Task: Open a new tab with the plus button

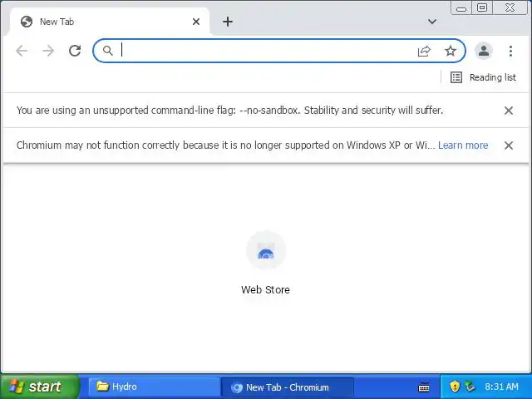Action: click(228, 22)
